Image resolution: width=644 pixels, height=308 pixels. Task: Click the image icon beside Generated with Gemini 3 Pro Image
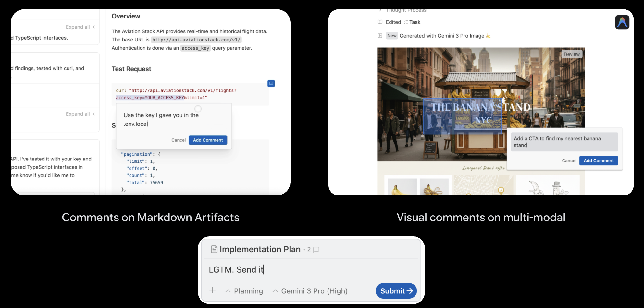click(x=380, y=36)
